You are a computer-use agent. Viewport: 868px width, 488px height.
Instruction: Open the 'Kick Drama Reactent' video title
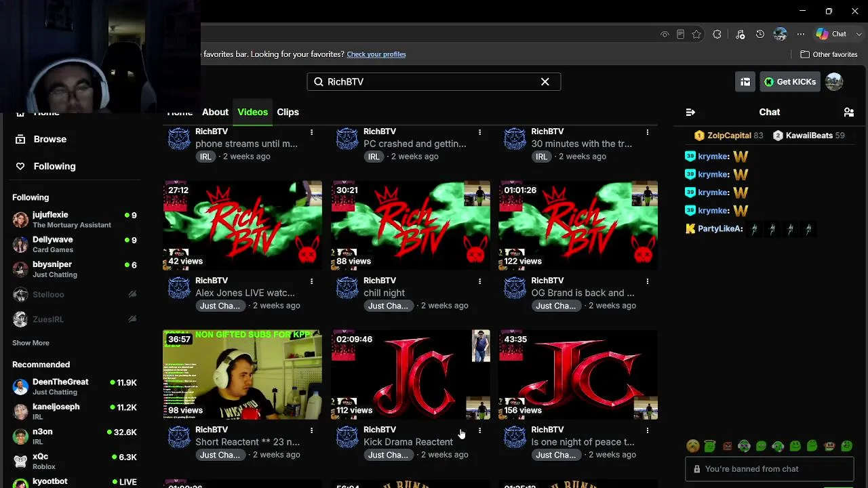[408, 442]
